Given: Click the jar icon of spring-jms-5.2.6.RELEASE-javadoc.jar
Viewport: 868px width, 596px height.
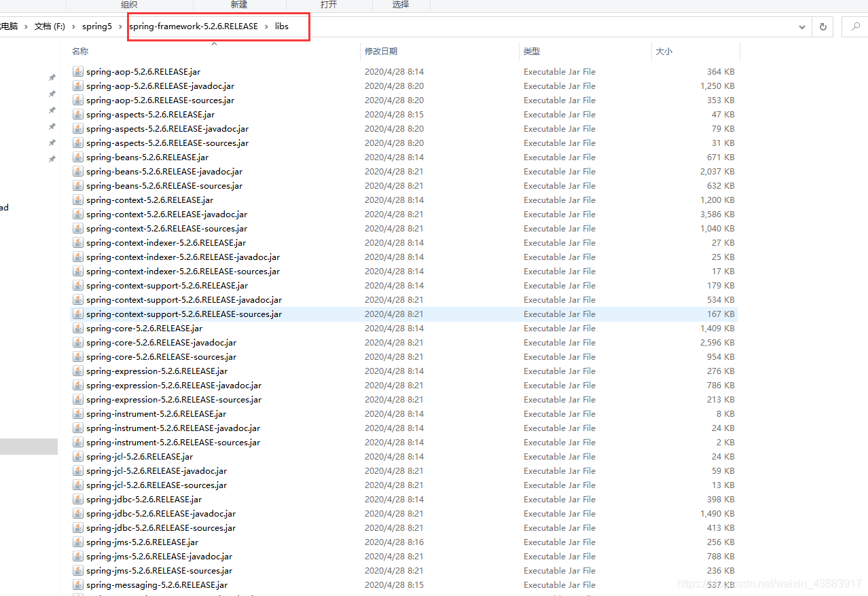Looking at the screenshot, I should pyautogui.click(x=77, y=556).
